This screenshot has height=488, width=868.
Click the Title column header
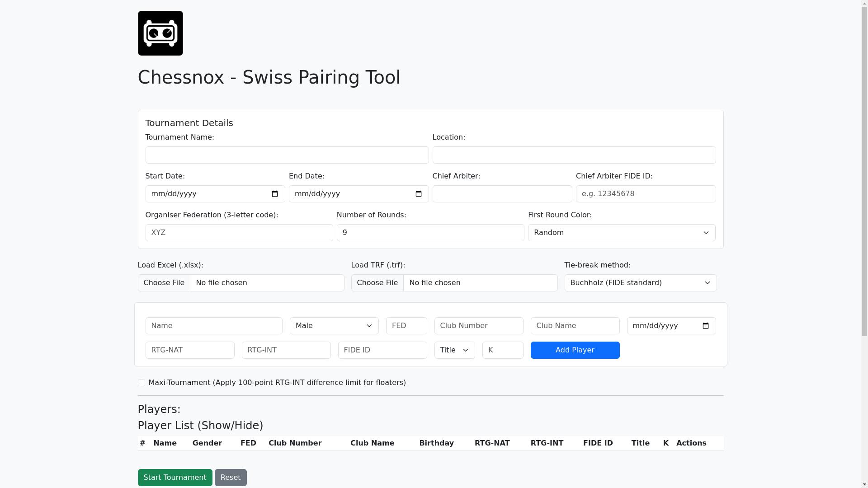point(640,443)
